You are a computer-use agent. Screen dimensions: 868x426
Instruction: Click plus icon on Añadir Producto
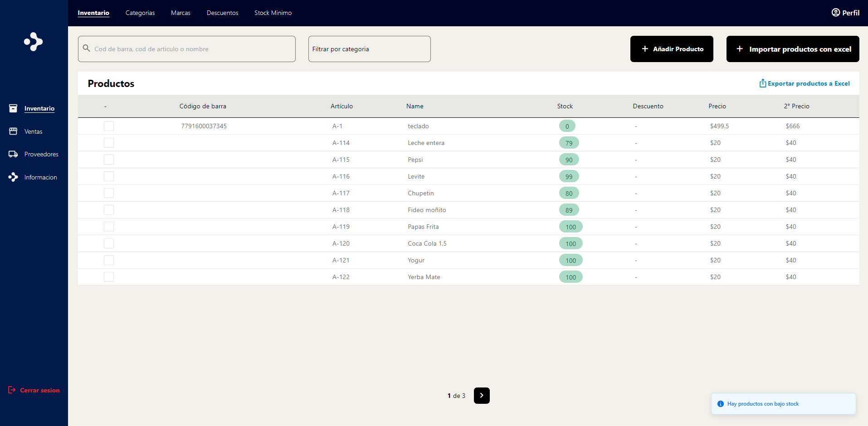pos(645,48)
